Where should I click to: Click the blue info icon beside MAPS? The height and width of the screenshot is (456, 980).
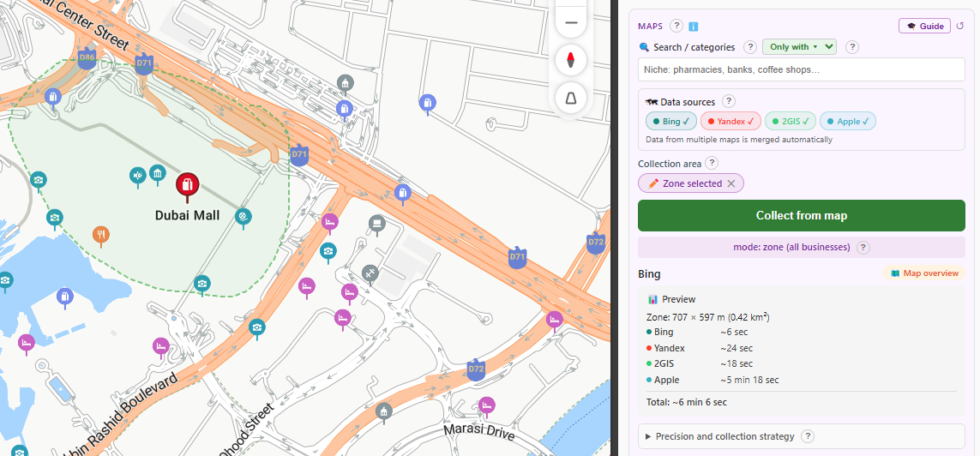pyautogui.click(x=693, y=27)
